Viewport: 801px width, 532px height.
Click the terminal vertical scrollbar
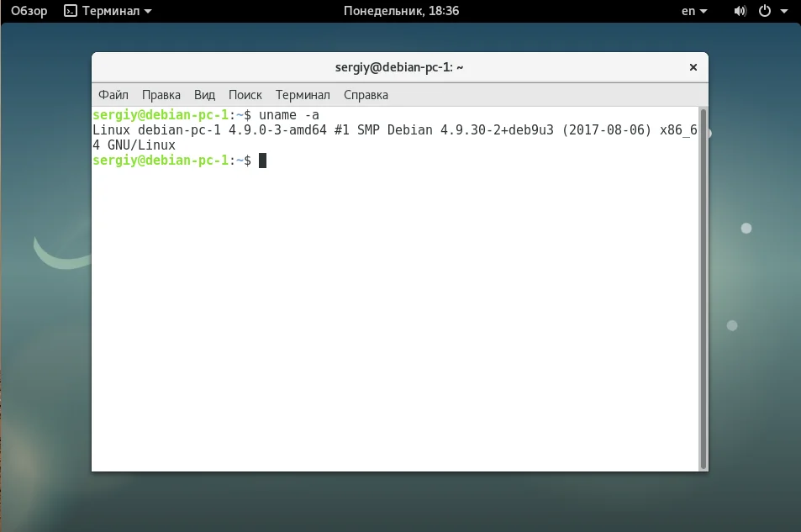tap(704, 289)
